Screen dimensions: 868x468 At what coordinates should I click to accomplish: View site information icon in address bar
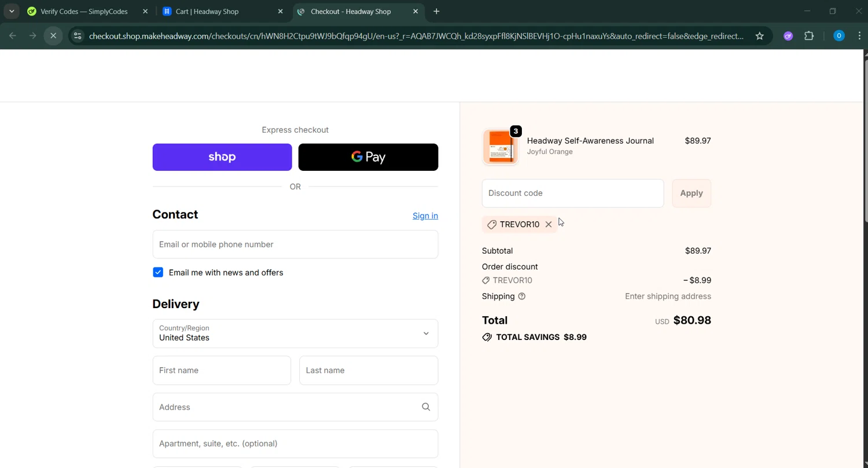[78, 36]
